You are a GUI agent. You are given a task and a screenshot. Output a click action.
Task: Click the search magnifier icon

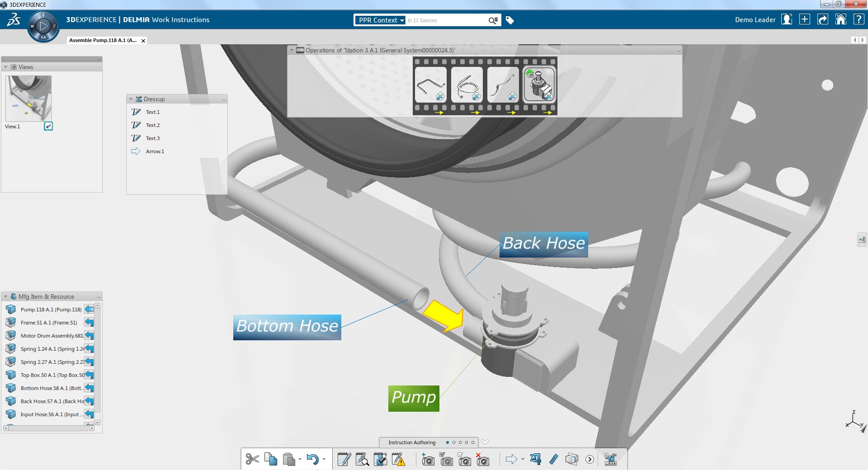tap(493, 20)
